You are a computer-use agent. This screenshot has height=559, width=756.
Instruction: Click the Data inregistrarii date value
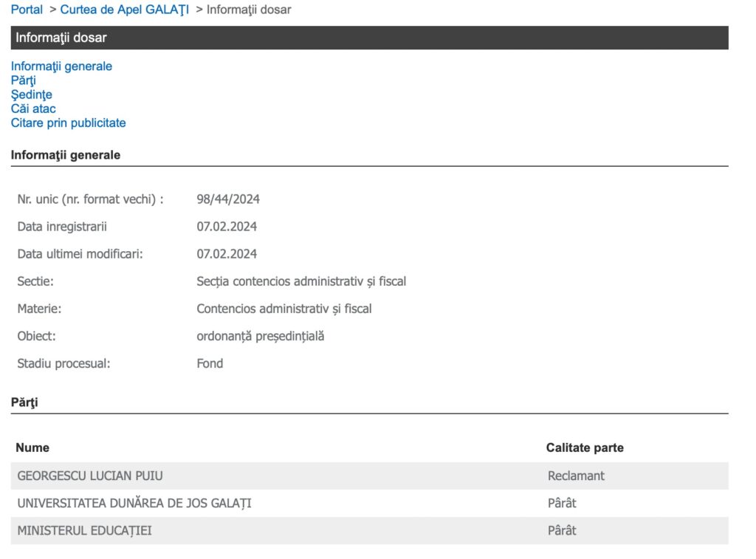(x=227, y=227)
